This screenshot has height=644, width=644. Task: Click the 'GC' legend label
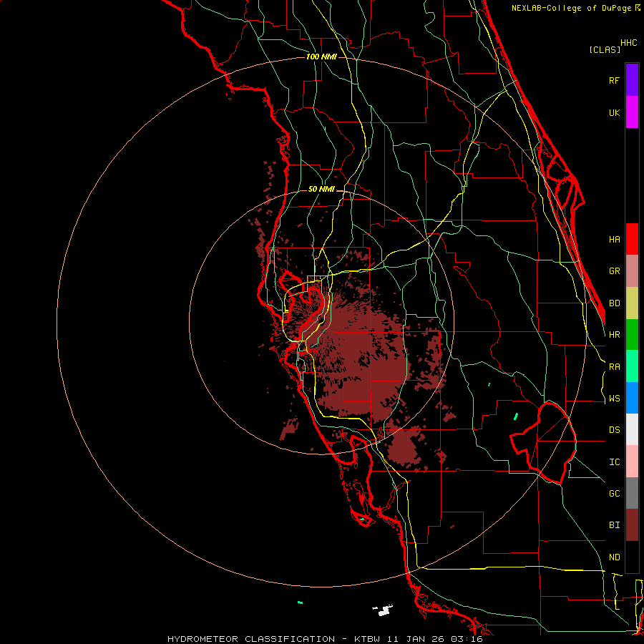point(614,493)
